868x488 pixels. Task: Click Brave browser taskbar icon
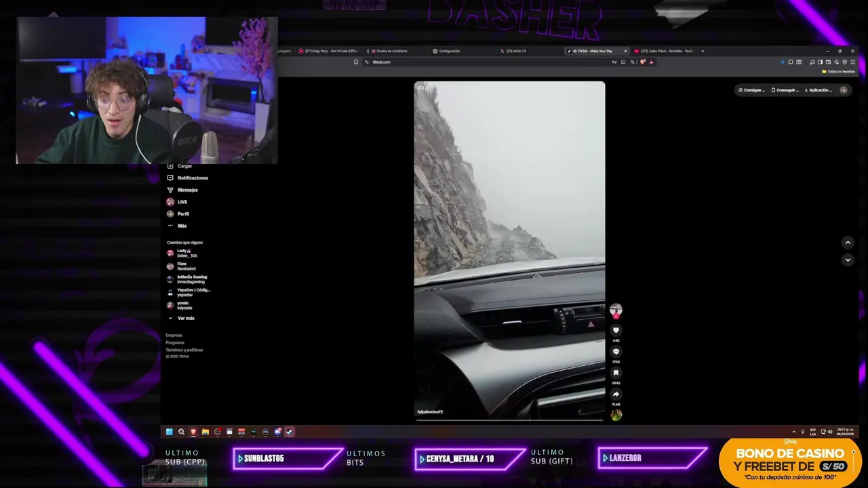point(193,432)
